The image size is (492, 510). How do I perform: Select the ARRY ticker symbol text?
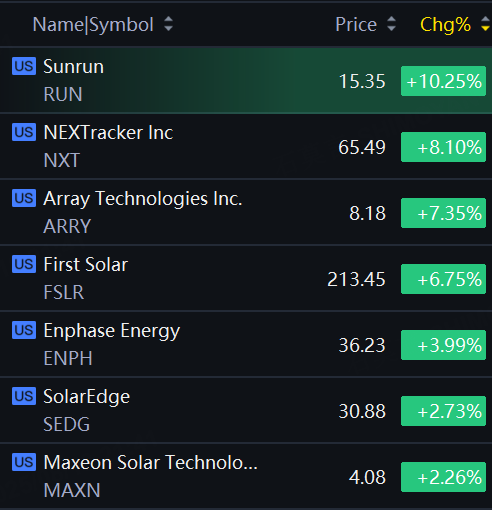click(67, 226)
